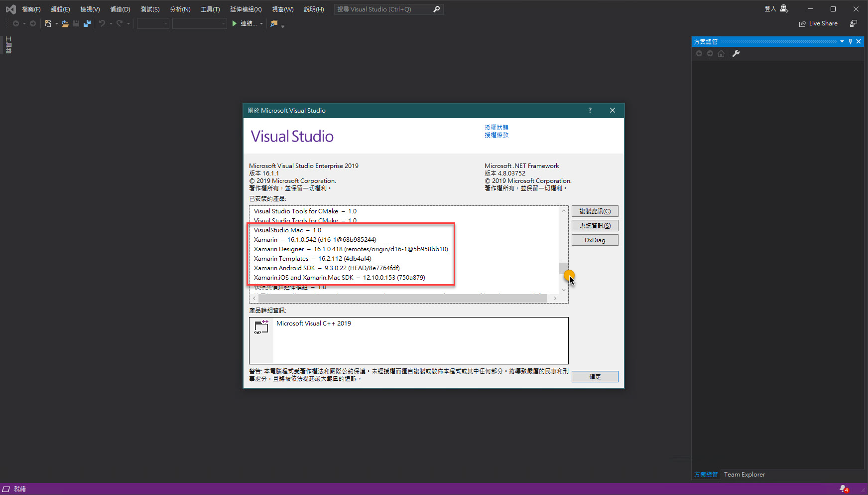Click the Redo toolbar icon

120,23
